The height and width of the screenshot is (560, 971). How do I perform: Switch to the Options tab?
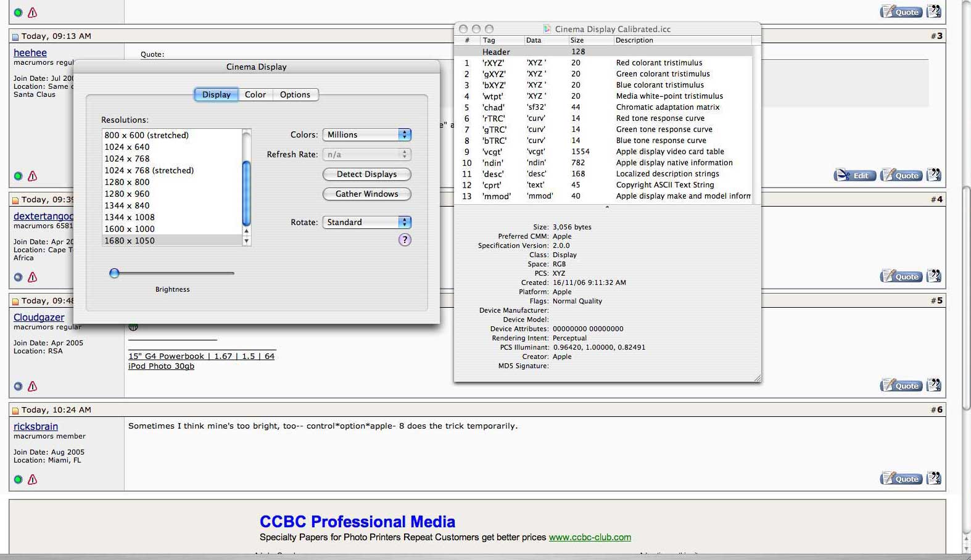point(295,94)
